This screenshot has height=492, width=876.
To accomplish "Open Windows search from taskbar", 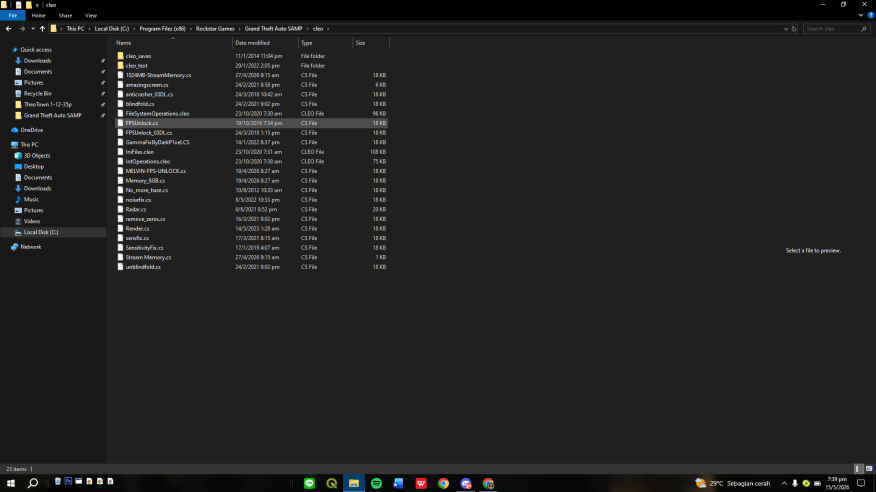I will click(33, 483).
